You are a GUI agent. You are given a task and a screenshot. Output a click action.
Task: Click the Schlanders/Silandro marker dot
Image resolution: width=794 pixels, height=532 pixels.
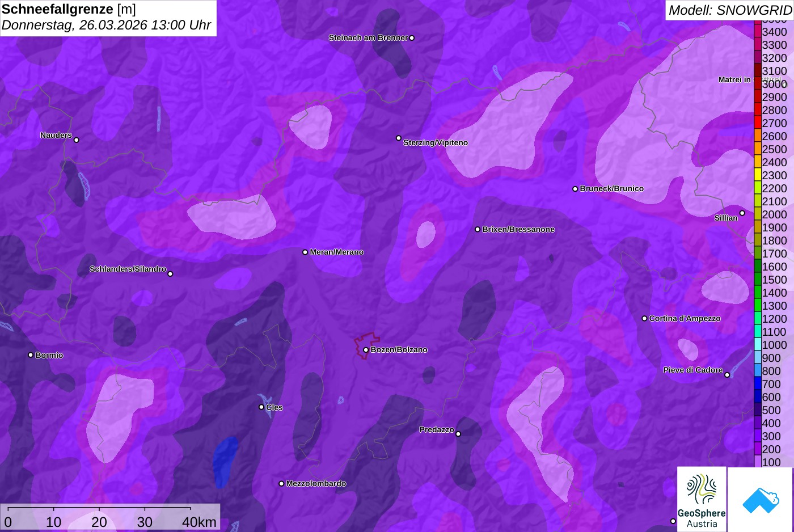[170, 274]
